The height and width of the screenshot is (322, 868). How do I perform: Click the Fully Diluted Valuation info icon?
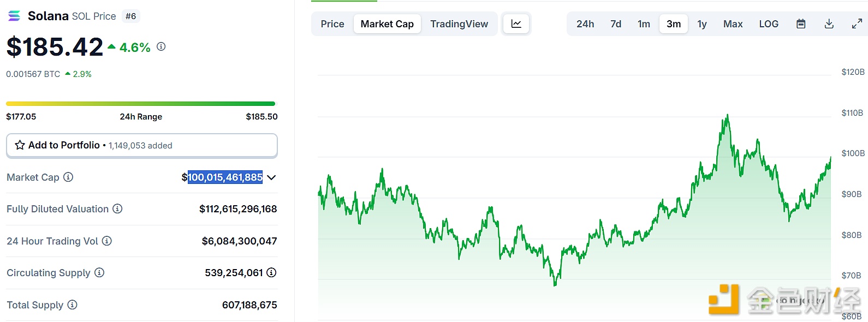click(117, 208)
